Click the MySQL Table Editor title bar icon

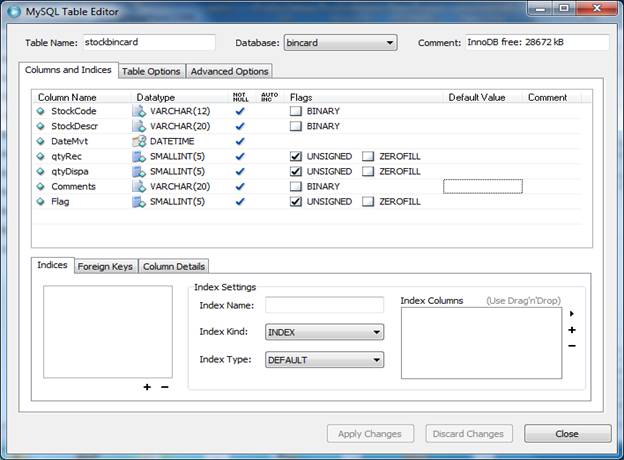pyautogui.click(x=14, y=12)
